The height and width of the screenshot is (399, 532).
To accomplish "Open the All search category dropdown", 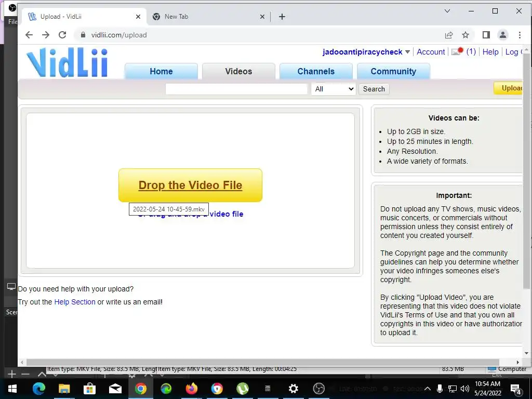I will tap(333, 89).
